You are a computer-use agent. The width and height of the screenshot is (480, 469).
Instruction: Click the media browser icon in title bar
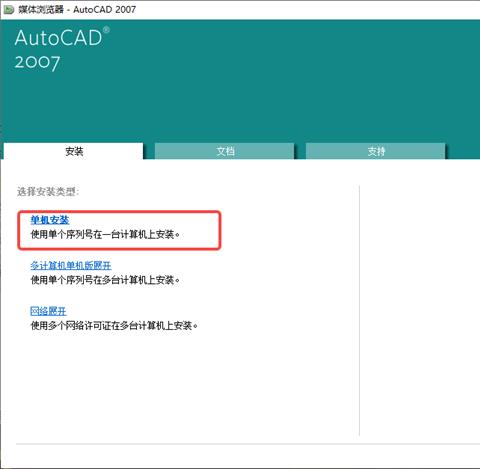pos(8,9)
